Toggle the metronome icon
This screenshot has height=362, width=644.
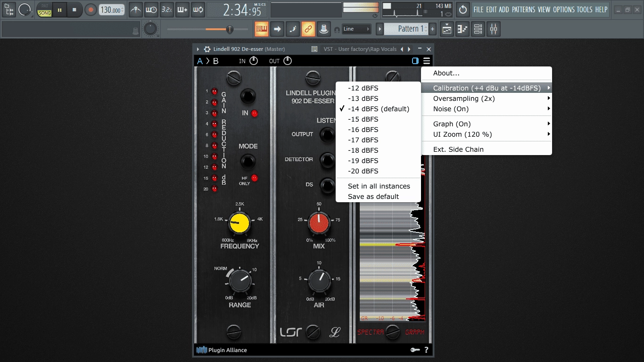[x=135, y=9]
